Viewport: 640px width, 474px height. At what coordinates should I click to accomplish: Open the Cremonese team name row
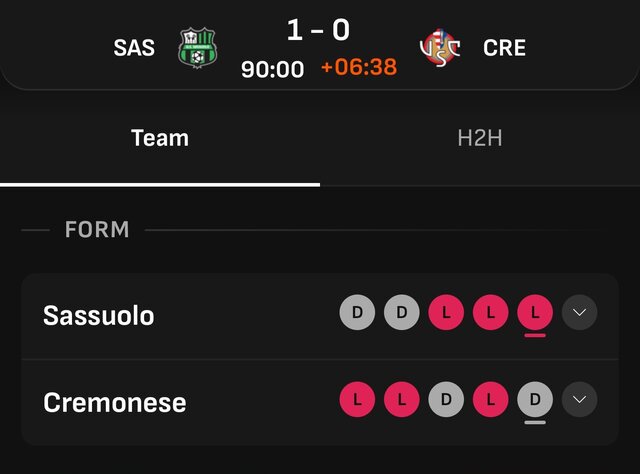[320, 403]
